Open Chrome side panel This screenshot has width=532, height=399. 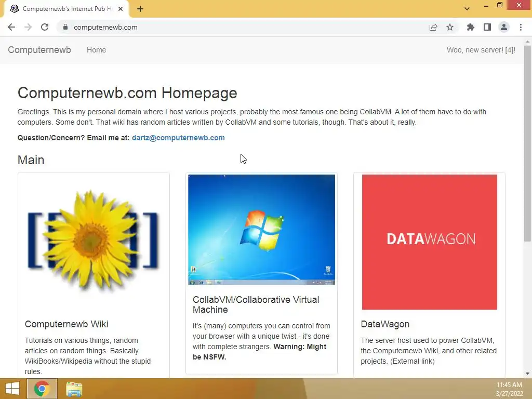click(x=487, y=27)
